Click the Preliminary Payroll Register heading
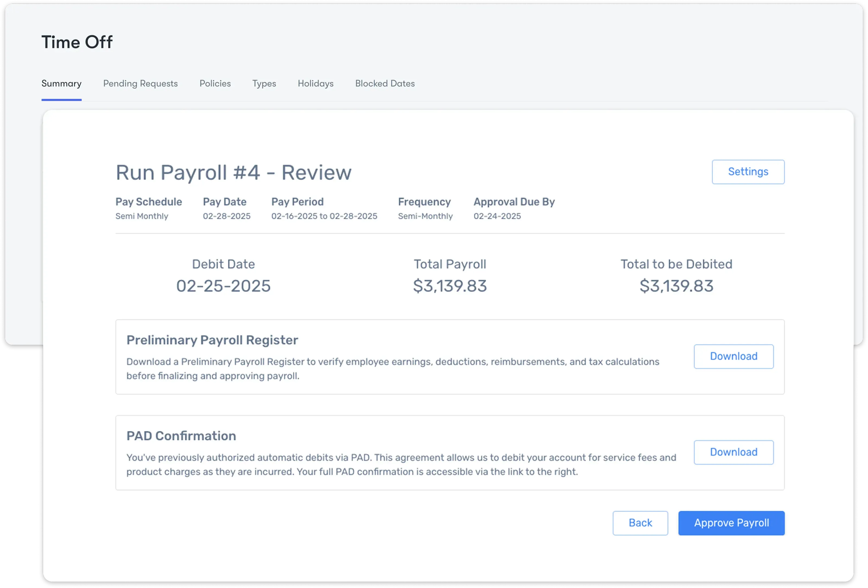868x588 pixels. [x=212, y=340]
